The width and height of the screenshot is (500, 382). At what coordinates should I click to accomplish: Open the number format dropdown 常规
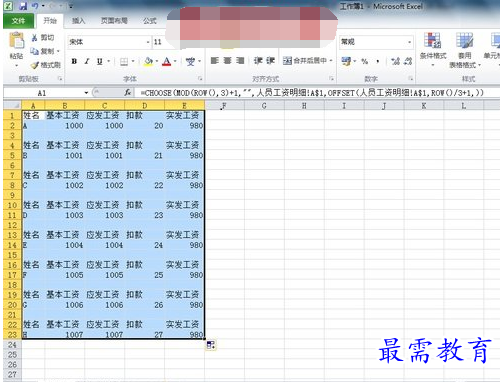pyautogui.click(x=409, y=42)
